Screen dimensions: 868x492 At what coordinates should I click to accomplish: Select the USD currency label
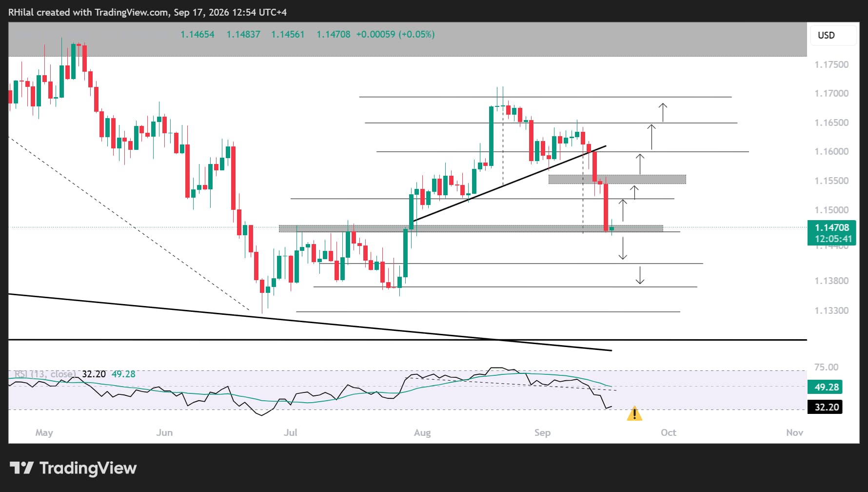826,35
